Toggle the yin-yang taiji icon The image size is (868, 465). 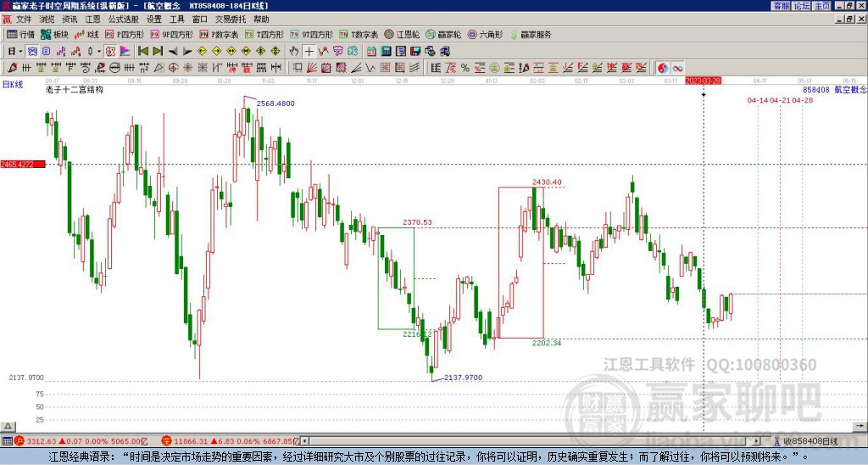coord(662,68)
